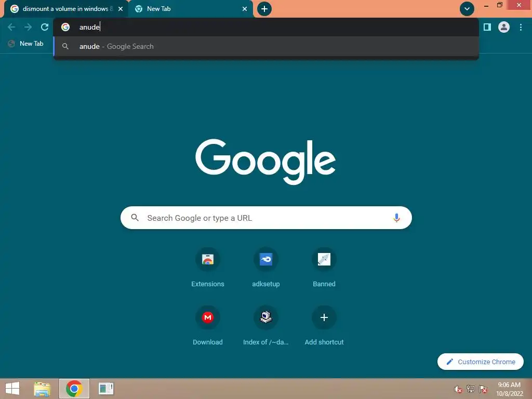The image size is (532, 399).
Task: Click the Chrome icon in taskbar
Action: [74, 389]
